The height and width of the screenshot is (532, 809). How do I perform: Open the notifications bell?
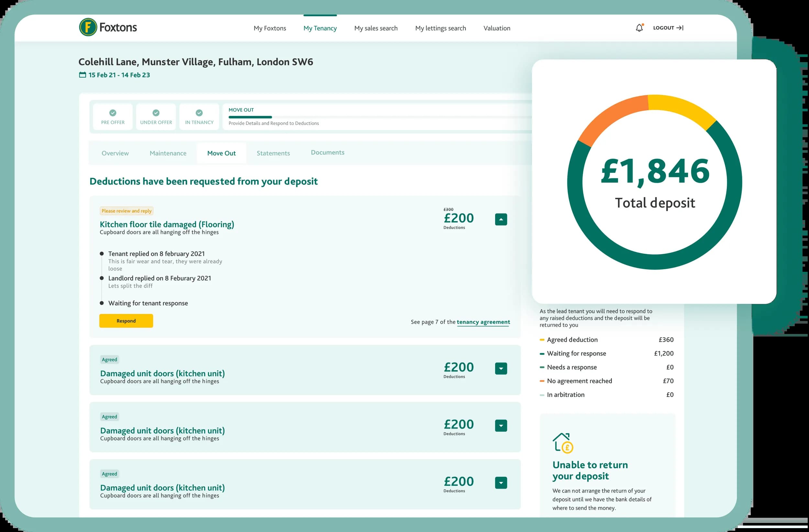coord(639,28)
